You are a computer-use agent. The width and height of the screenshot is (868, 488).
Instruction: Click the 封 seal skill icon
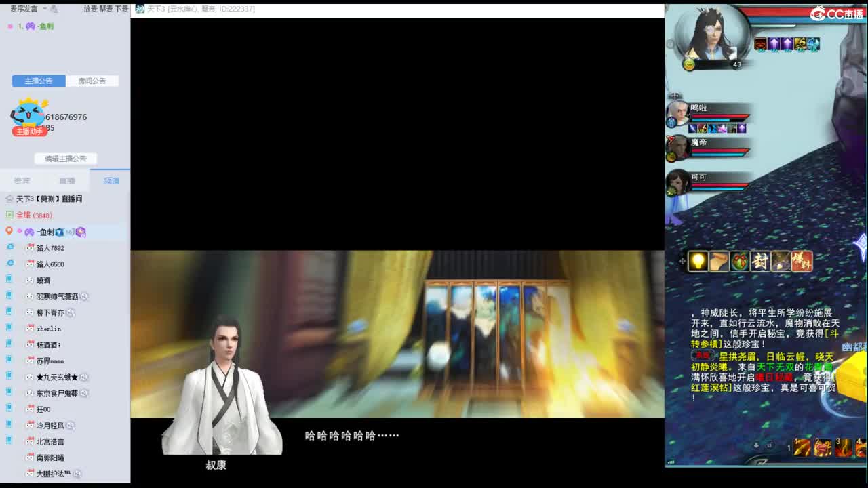[x=760, y=261]
